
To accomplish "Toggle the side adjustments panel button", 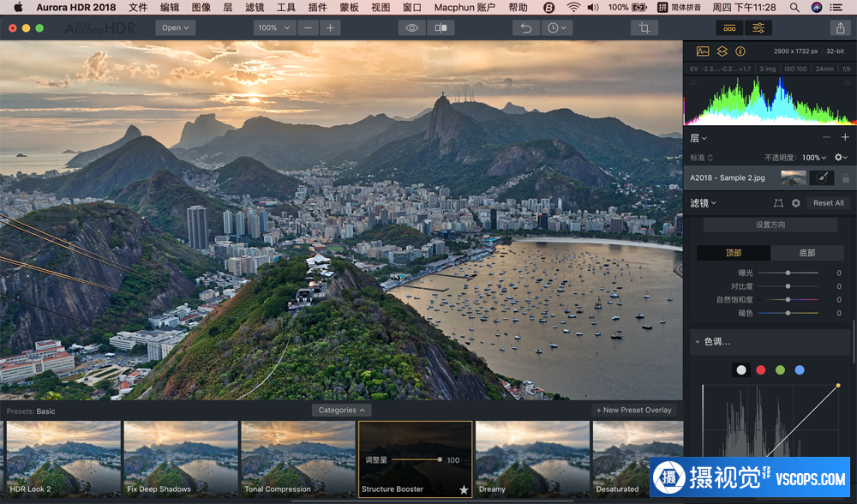I will point(758,28).
